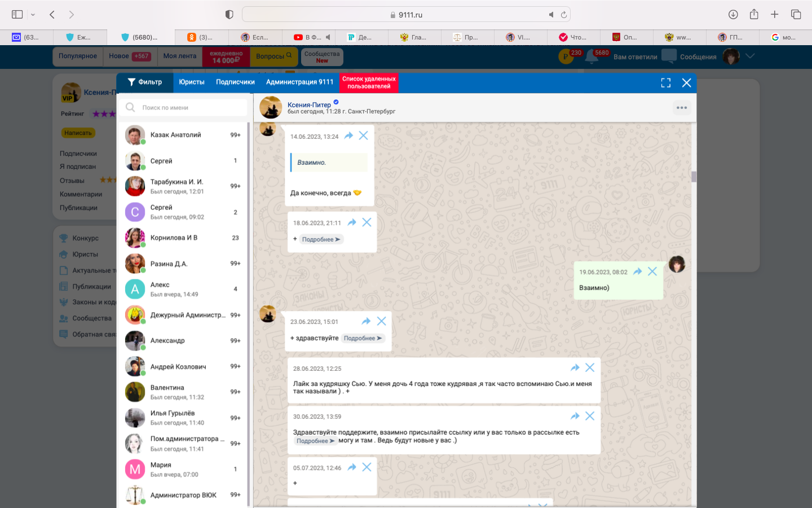Open the Ксения-Питер profile name link
This screenshot has width=812, height=508.
tap(309, 104)
